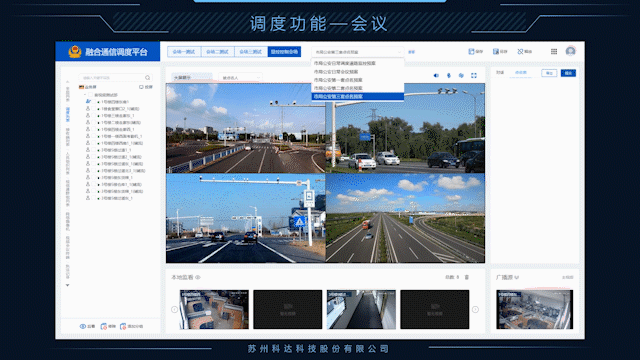This screenshot has width=640, height=360.
Task: Click the speaker volume icon above the video grid
Action: (x=436, y=76)
